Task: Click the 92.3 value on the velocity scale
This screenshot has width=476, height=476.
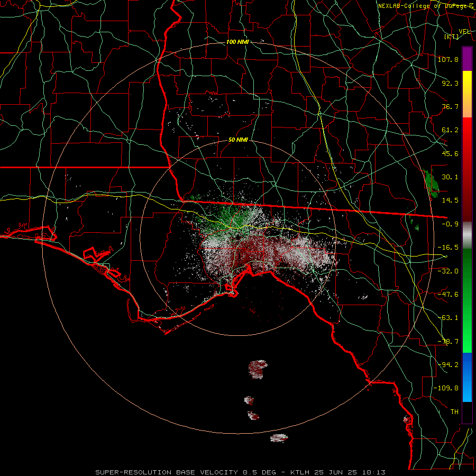Action: [450, 83]
